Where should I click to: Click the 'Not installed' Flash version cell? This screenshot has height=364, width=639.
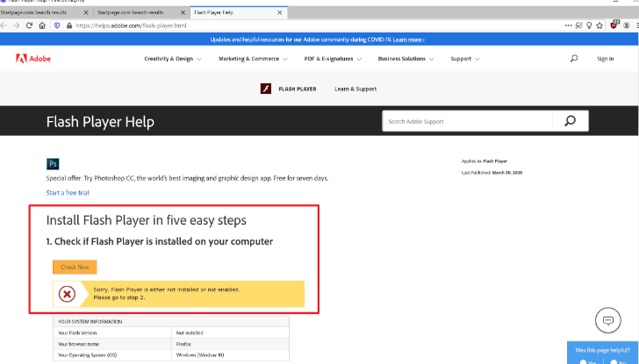(x=230, y=332)
